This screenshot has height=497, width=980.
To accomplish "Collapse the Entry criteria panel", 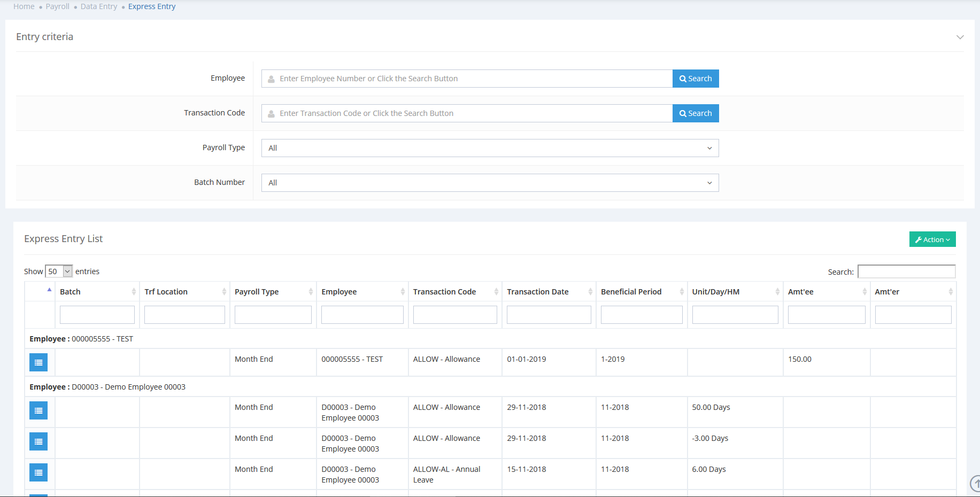I will point(960,37).
